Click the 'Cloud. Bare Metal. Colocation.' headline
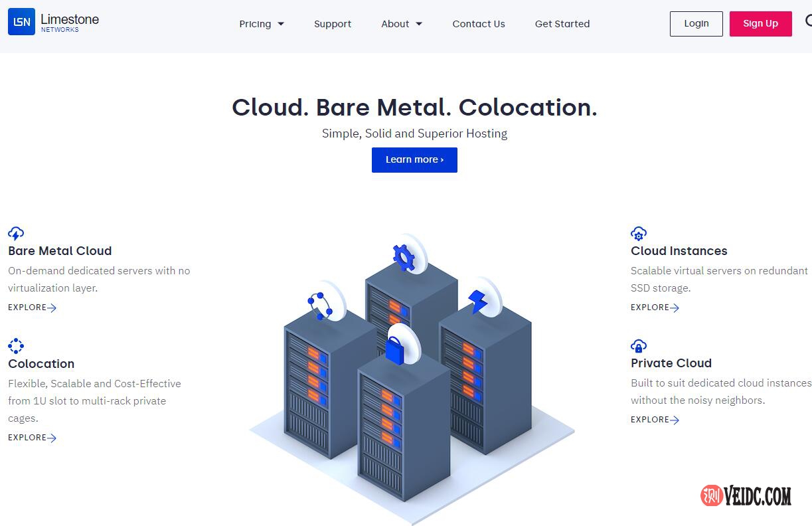 click(414, 107)
